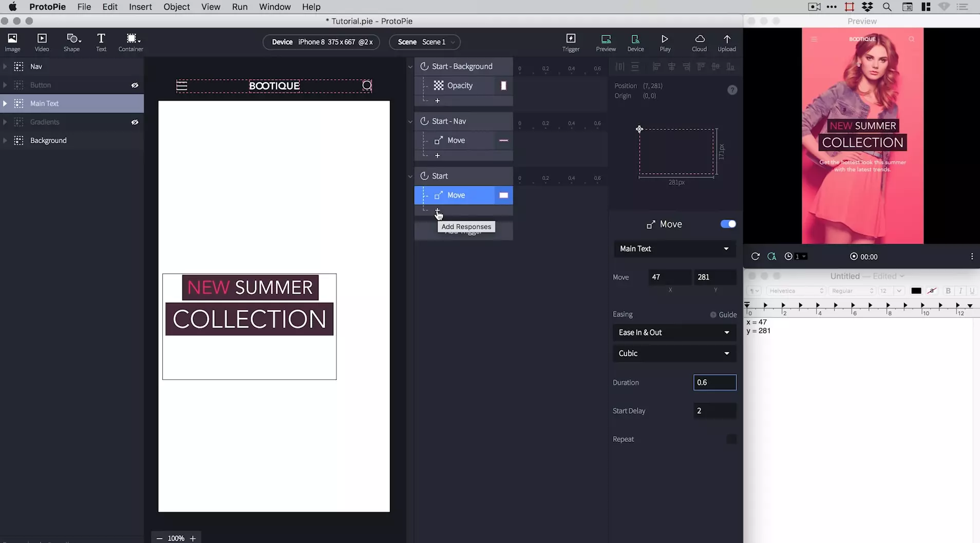The height and width of the screenshot is (543, 980).
Task: Open Cloud from the toolbar
Action: click(700, 42)
